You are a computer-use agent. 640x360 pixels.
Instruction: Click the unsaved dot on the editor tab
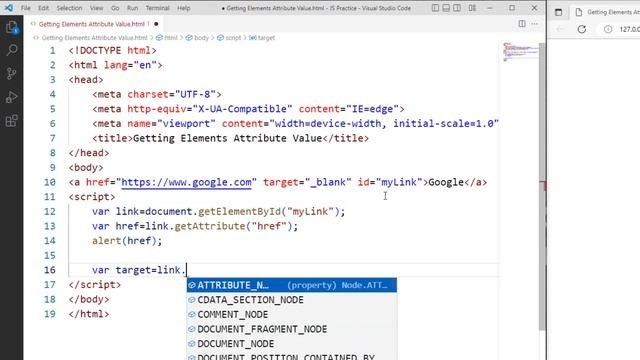(156, 24)
